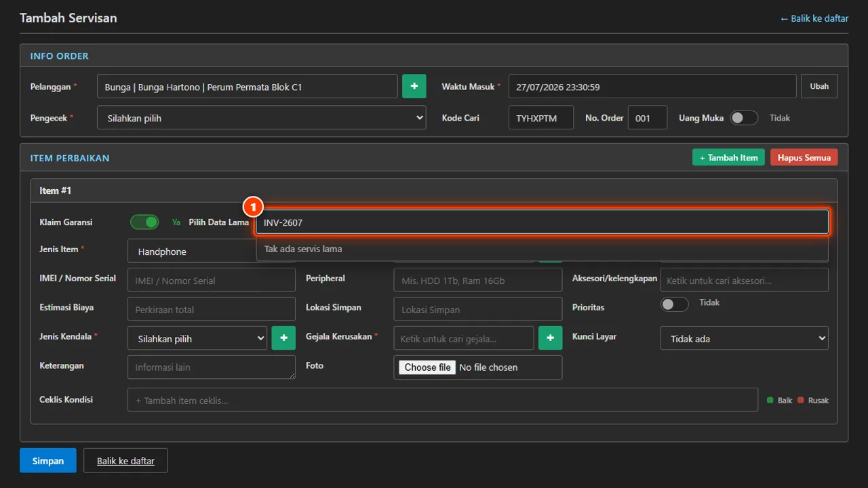This screenshot has width=868, height=488.
Task: Add new customer with plus button beside Pelanggan
Action: [x=414, y=87]
